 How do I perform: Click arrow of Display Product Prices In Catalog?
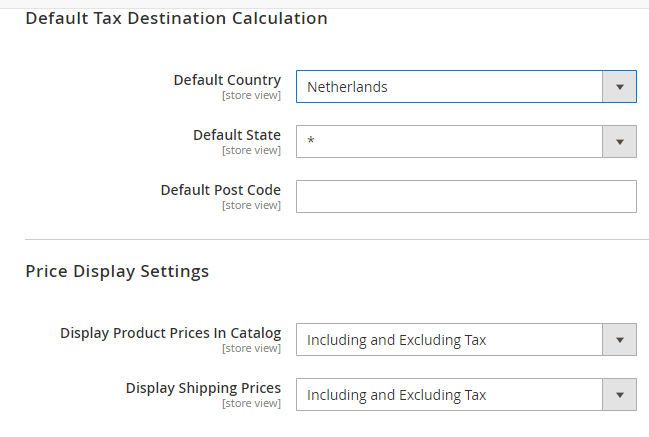(x=620, y=340)
